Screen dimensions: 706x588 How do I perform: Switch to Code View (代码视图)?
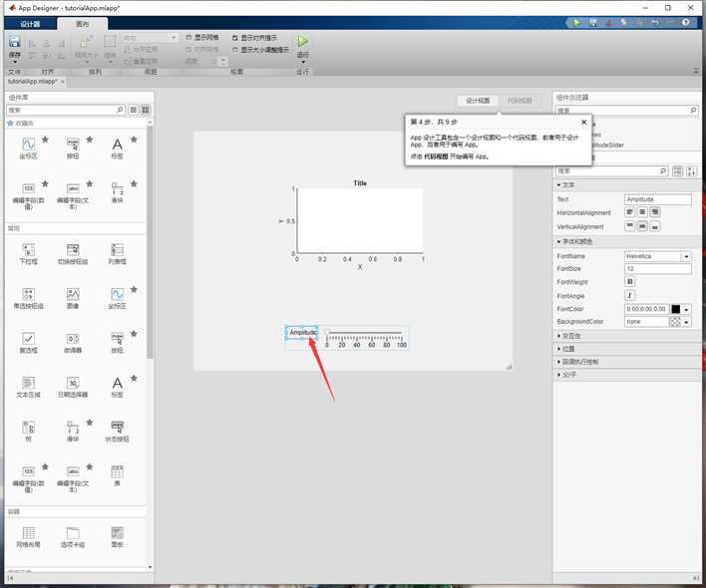point(521,101)
